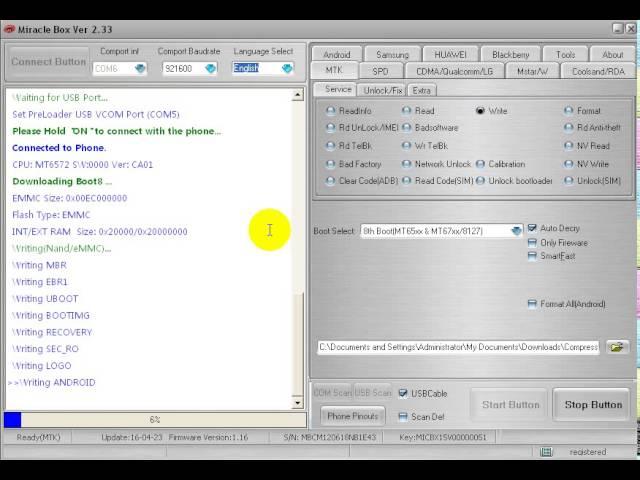Switch to the Samsung tab
640x480 pixels.
click(x=393, y=54)
